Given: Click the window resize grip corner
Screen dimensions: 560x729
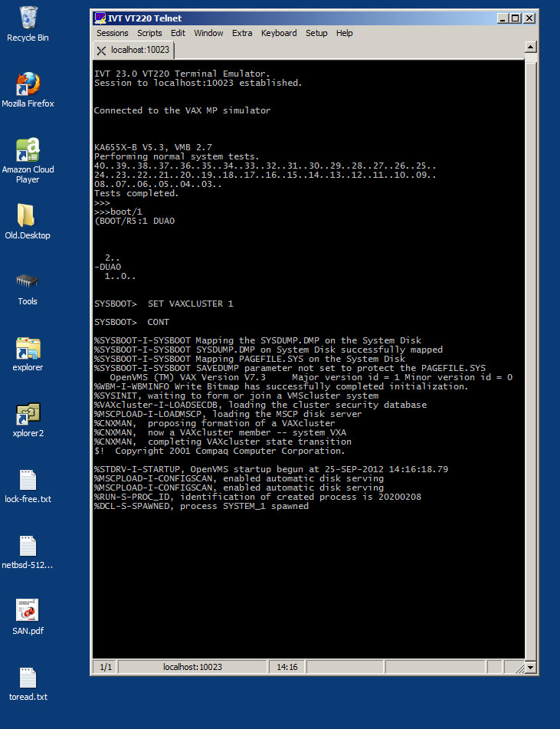Looking at the screenshot, I should [x=519, y=668].
